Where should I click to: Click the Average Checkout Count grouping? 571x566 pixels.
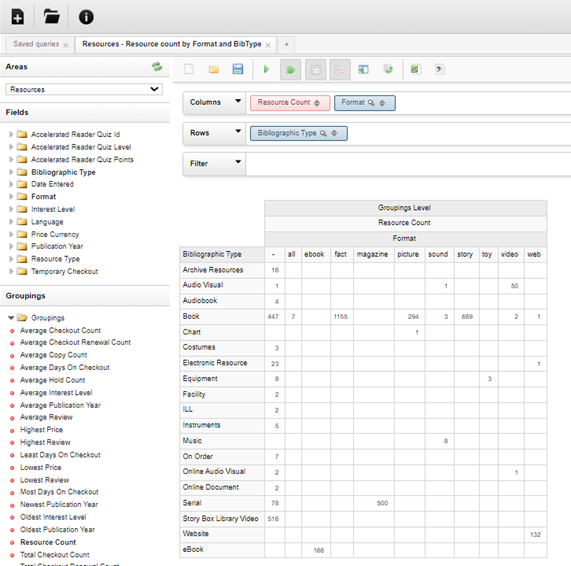point(60,330)
